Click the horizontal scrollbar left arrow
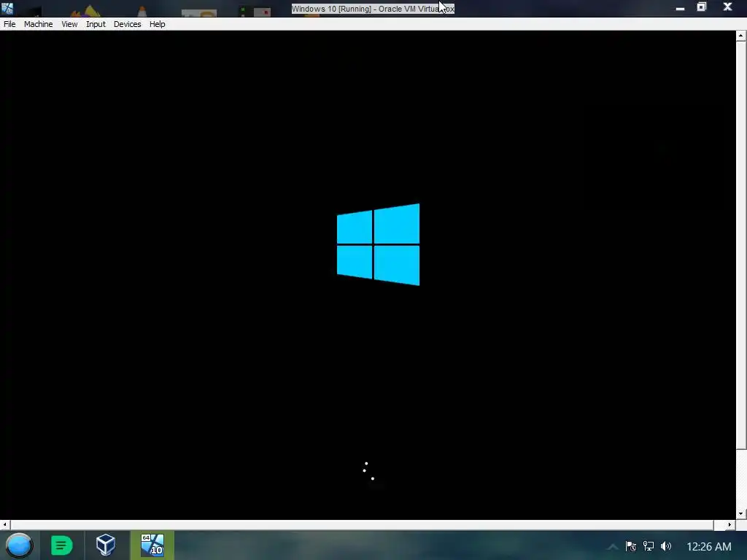 click(5, 525)
